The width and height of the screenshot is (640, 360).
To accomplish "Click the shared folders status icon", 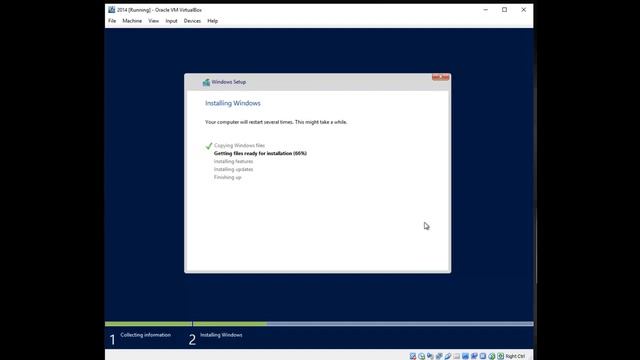I will 457,356.
